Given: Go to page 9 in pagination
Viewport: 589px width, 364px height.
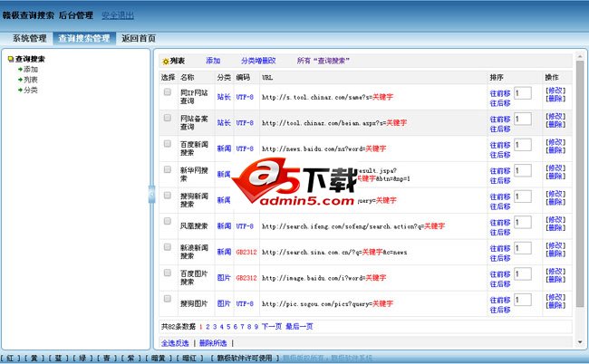Looking at the screenshot, I should [256, 327].
